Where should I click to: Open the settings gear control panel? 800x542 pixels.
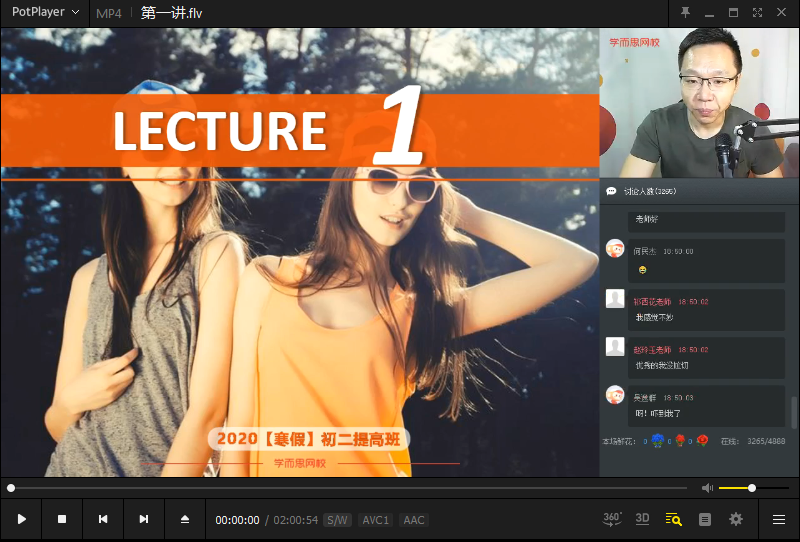736,520
